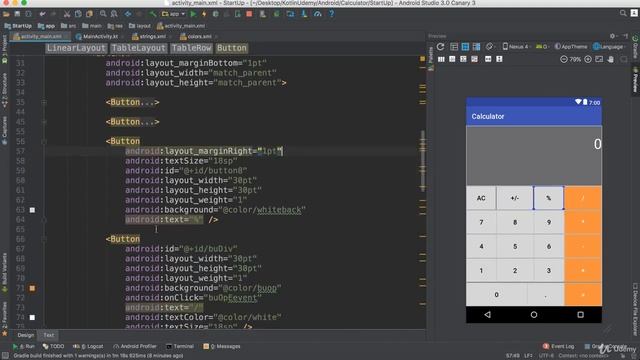This screenshot has height=360, width=640.
Task: Click the Refresh preview icon
Action: (x=440, y=47)
